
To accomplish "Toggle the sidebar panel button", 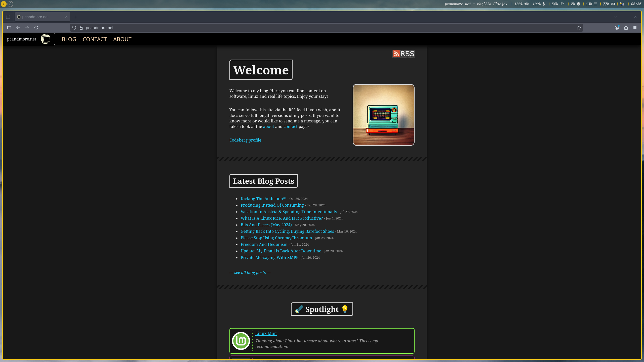I will click(x=9, y=28).
